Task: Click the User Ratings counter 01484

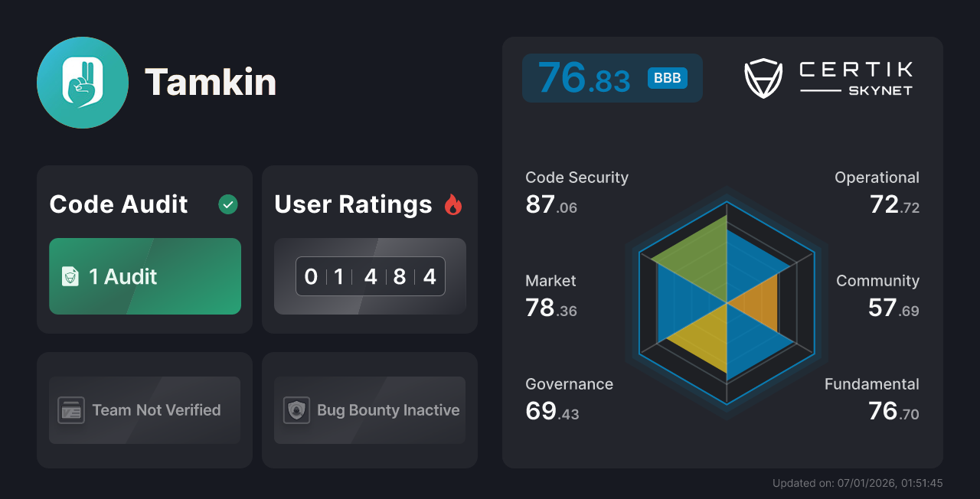Action: coord(370,276)
